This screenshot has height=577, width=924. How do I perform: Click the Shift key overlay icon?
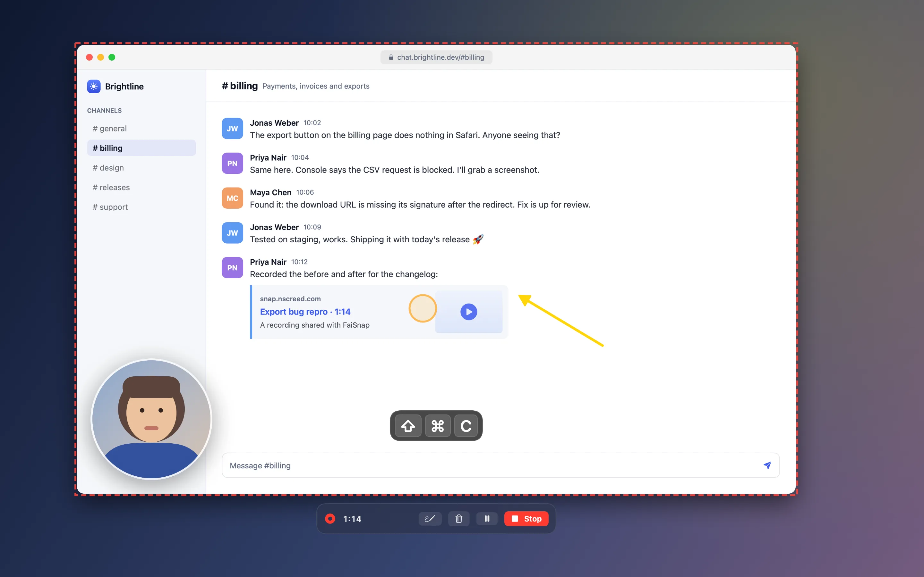(408, 426)
